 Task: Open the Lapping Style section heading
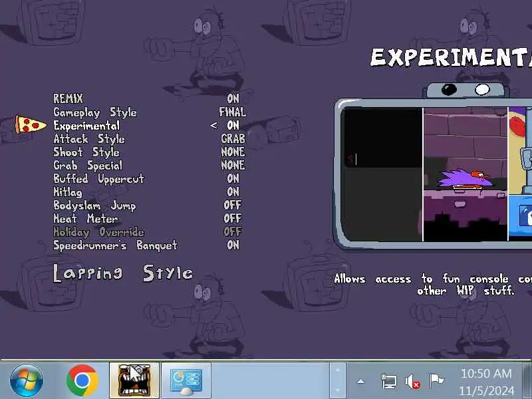[123, 273]
